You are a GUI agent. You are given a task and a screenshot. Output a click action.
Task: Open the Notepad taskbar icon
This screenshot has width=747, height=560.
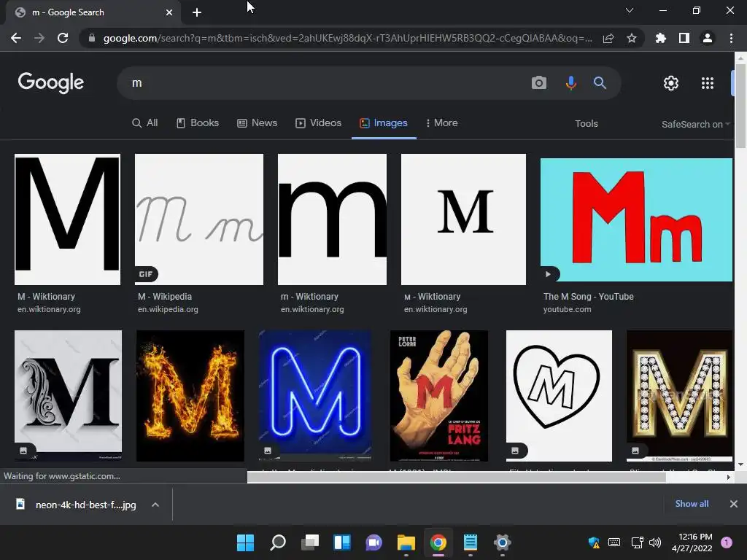pyautogui.click(x=471, y=542)
